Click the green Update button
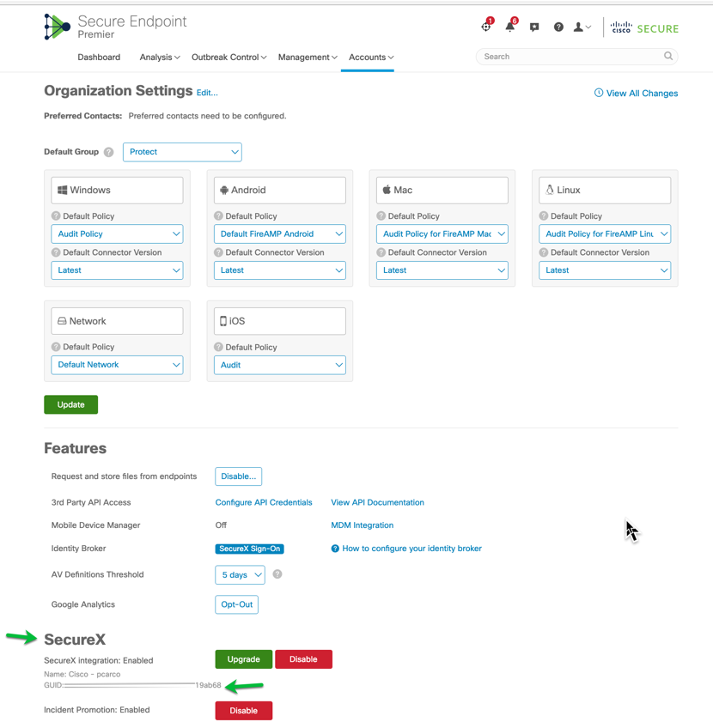This screenshot has height=728, width=713. (70, 405)
